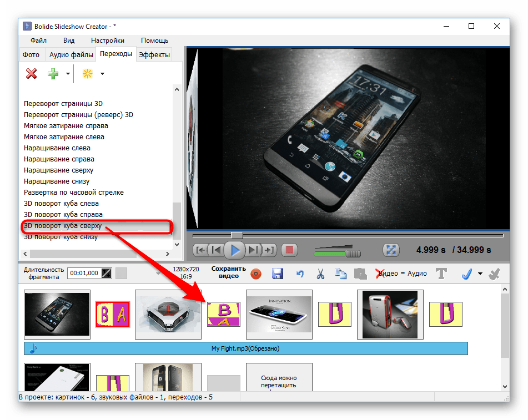
Task: Open the dropdown next to the yellow star
Action: 102,73
